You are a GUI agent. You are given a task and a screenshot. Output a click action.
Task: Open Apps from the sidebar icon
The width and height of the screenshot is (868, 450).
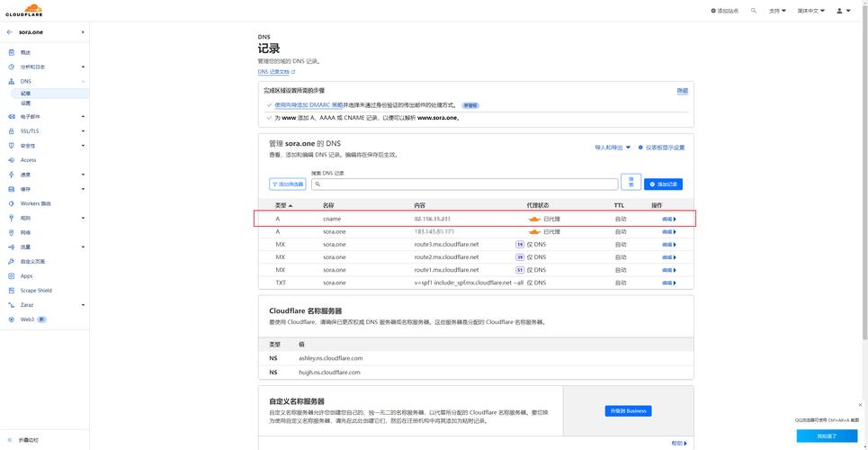point(12,276)
